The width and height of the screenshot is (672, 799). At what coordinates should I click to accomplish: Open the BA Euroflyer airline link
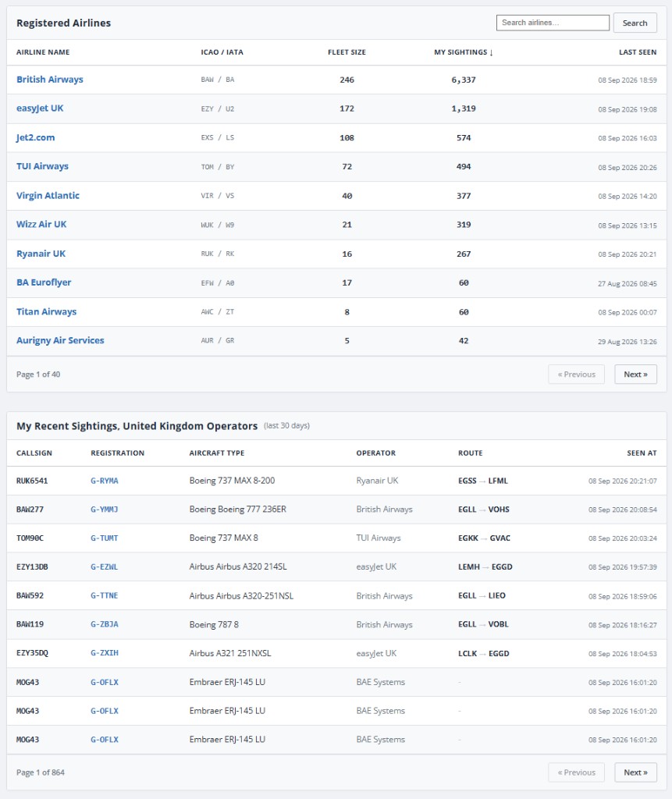(44, 282)
